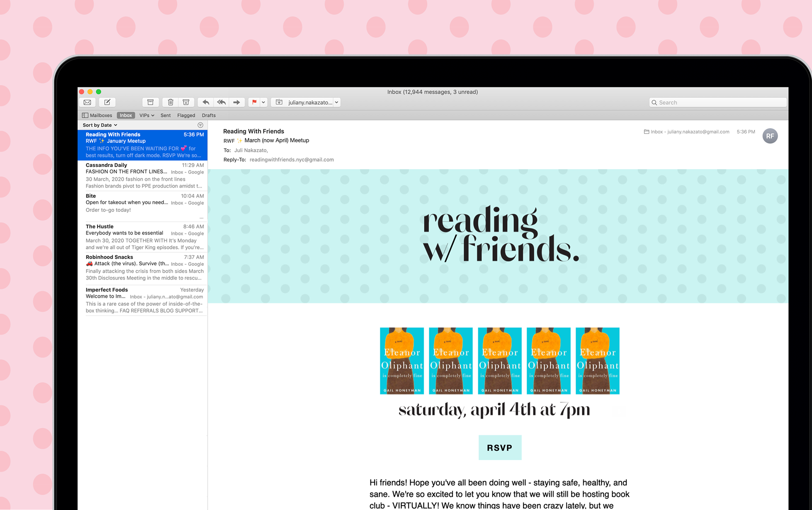The image size is (812, 510).
Task: Click the RSVP button
Action: point(500,447)
